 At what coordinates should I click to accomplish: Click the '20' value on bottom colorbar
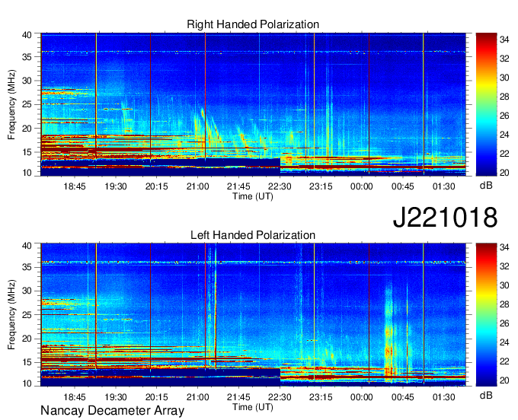click(x=504, y=380)
